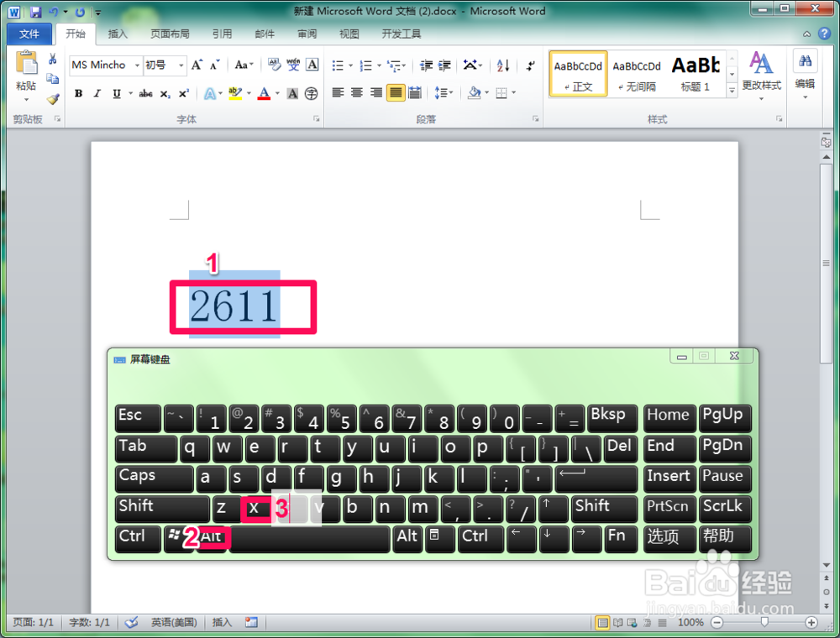Toggle Justify paragraph alignment
The image size is (840, 638).
tap(396, 92)
